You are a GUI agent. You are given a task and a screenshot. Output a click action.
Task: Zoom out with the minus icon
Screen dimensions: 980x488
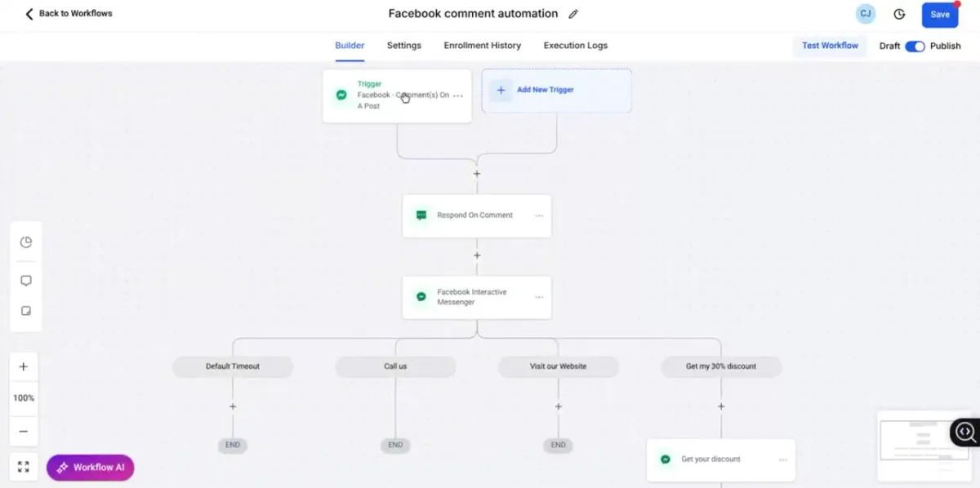click(24, 432)
